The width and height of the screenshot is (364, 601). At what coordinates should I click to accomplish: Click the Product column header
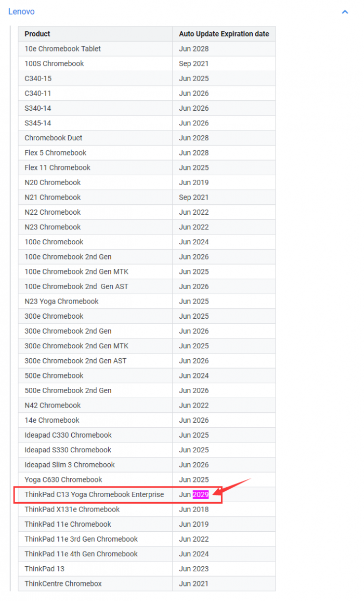pos(37,34)
